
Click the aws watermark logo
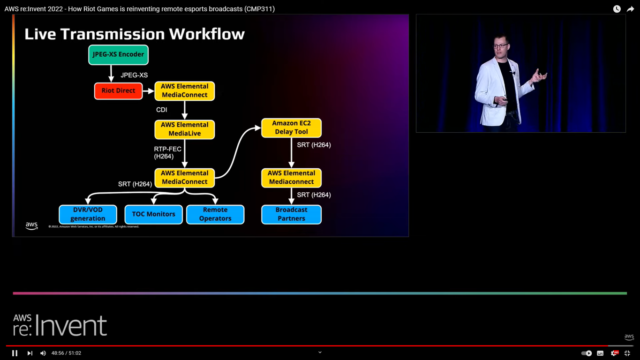629,337
